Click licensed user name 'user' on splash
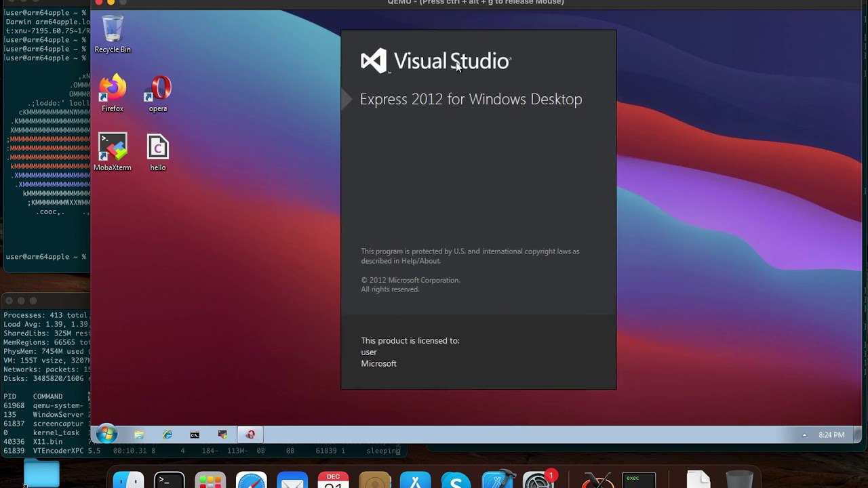This screenshot has height=488, width=868. (369, 352)
